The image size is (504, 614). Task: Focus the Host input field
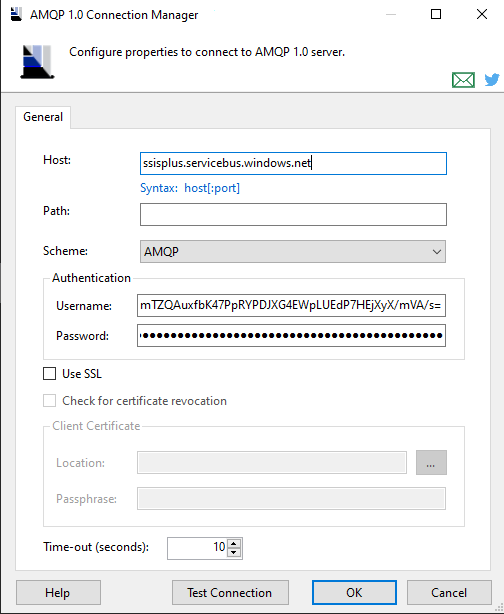coord(293,163)
